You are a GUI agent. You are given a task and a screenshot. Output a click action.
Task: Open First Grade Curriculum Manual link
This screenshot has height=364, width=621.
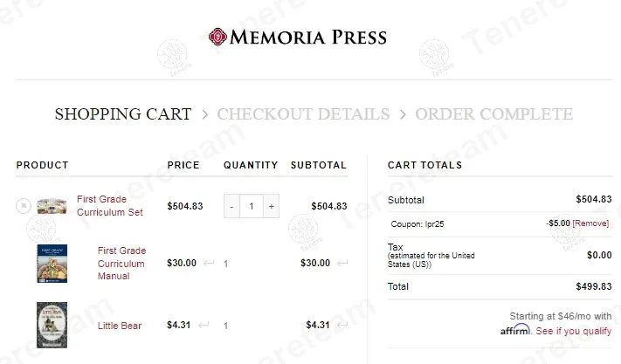[121, 263]
